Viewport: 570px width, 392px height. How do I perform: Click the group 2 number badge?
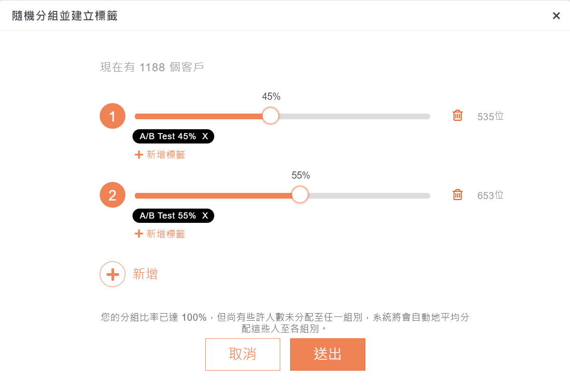click(x=113, y=195)
